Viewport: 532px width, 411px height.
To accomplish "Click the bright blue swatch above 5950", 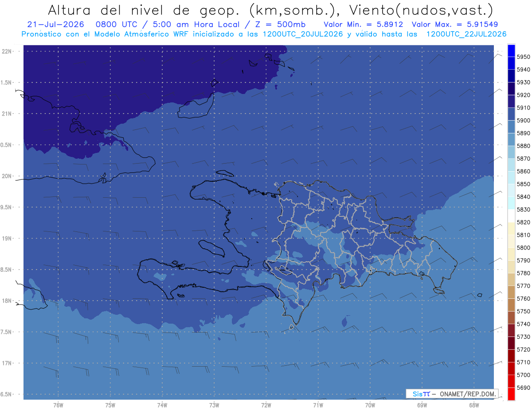I will [511, 51].
